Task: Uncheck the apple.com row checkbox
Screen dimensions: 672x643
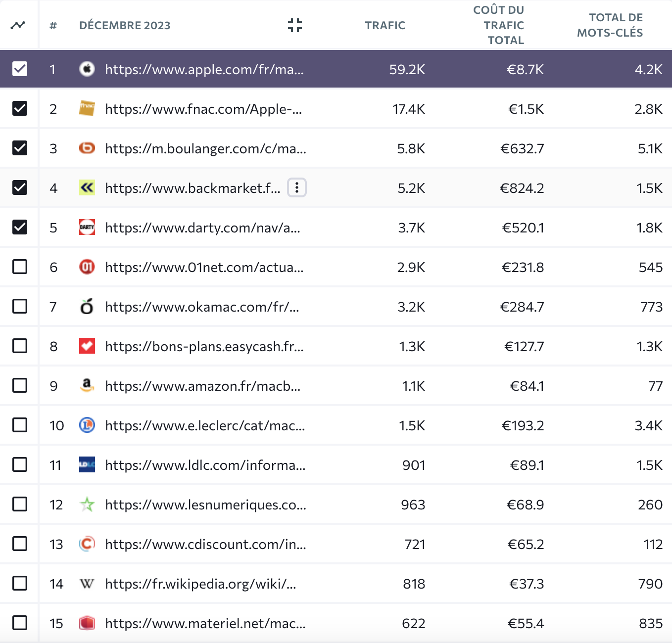Action: click(20, 69)
